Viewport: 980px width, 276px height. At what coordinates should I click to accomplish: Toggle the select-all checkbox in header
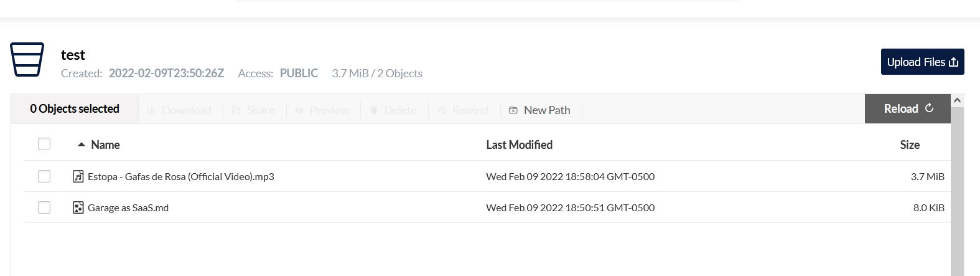pos(44,144)
